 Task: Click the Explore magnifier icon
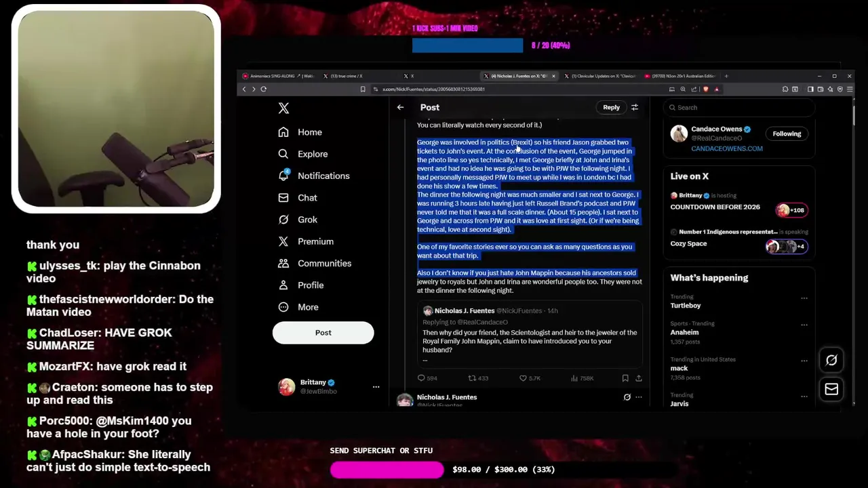click(x=283, y=154)
